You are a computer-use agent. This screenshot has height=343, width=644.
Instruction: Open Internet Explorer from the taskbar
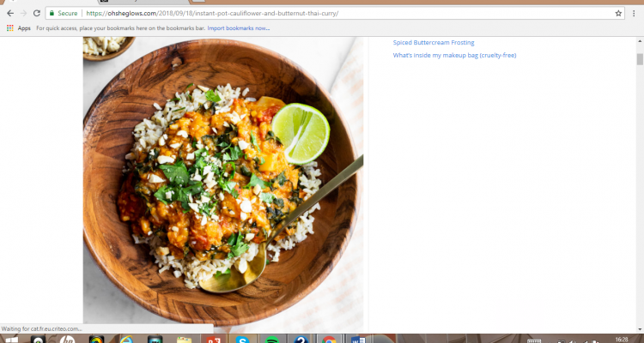[x=126, y=339]
